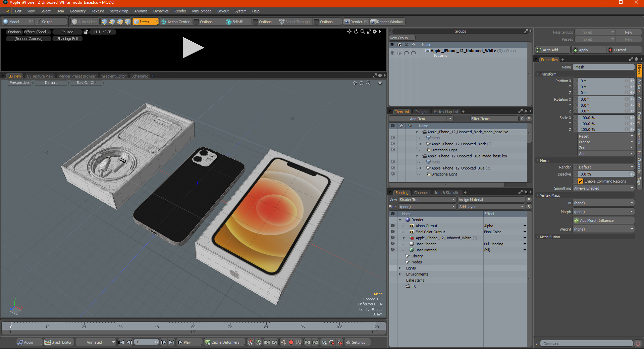This screenshot has width=644, height=349.
Task: Open Audio settings button
Action: coord(29,342)
